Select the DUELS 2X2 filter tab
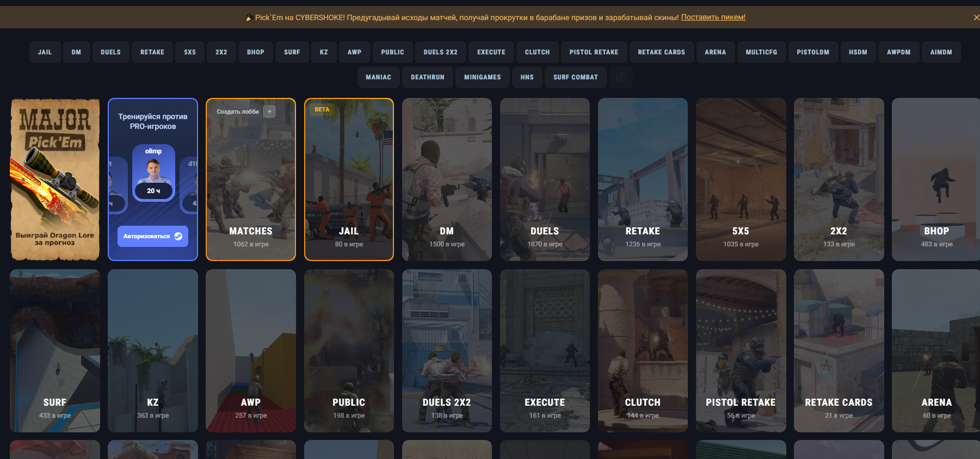The image size is (980, 459). [x=440, y=52]
